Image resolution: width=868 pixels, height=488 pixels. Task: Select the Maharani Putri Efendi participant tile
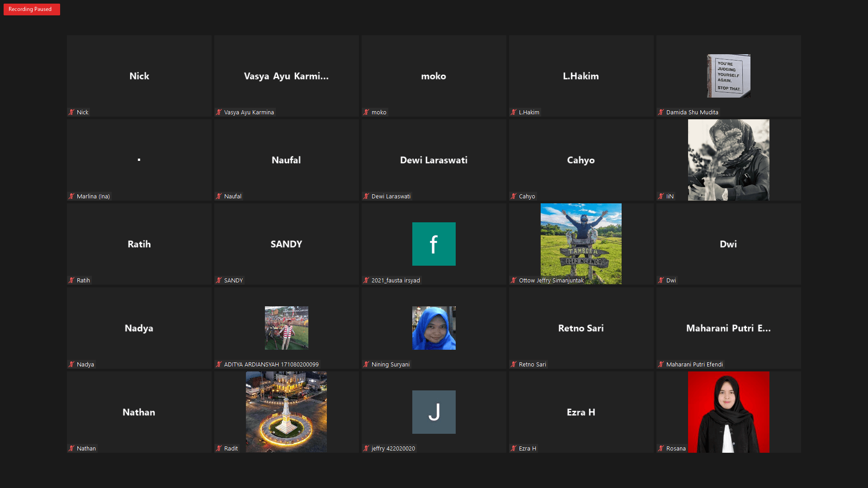coord(728,328)
